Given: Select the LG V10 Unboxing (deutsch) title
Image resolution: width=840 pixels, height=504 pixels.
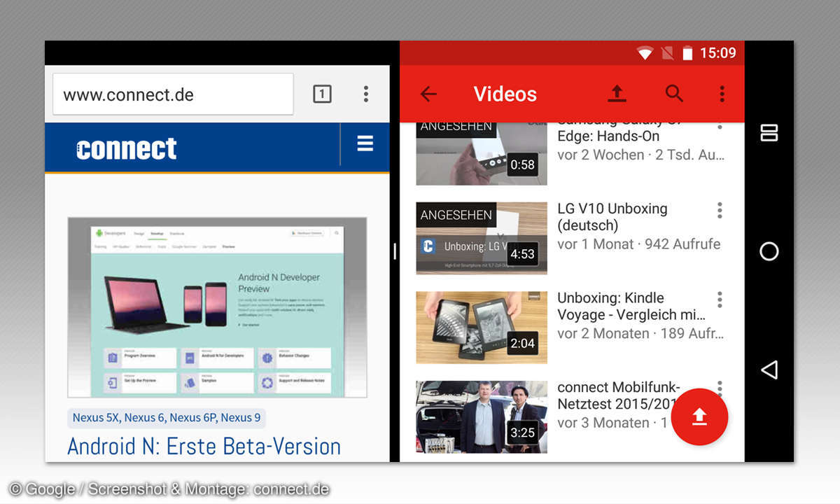Looking at the screenshot, I should [612, 217].
